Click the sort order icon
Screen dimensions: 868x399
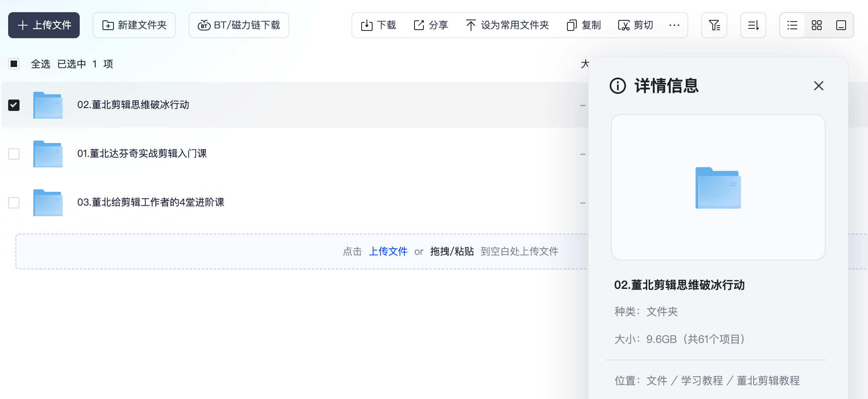(753, 25)
